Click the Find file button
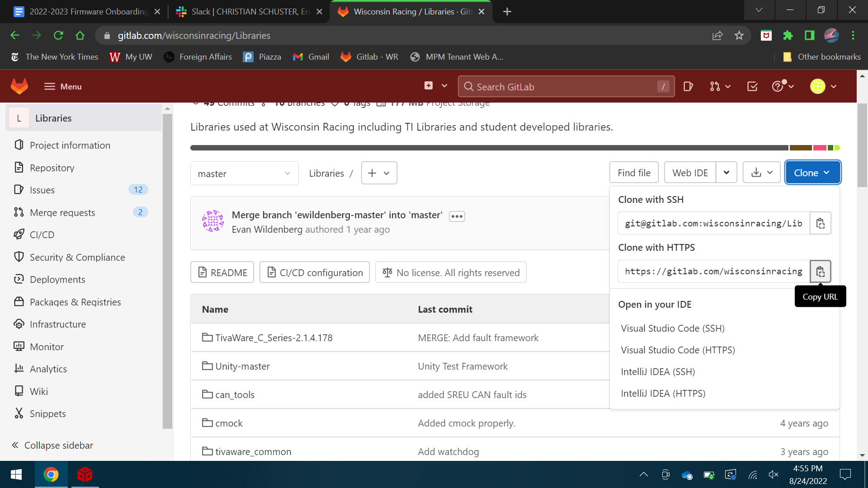The height and width of the screenshot is (488, 868). click(x=634, y=173)
